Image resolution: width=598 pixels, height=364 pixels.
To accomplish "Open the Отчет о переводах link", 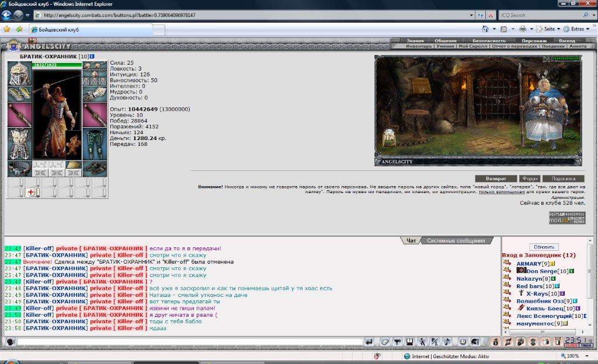I will tap(514, 46).
